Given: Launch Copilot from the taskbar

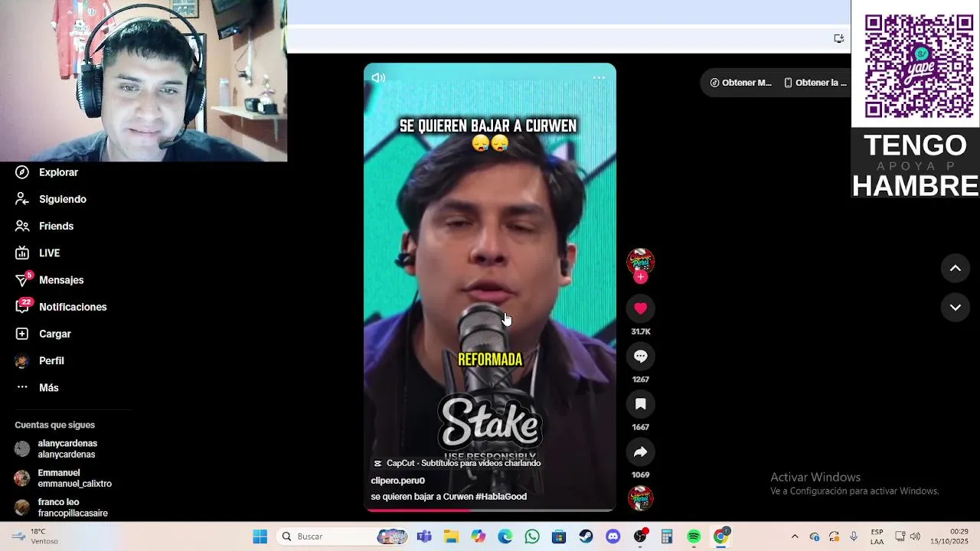Looking at the screenshot, I should 479,536.
